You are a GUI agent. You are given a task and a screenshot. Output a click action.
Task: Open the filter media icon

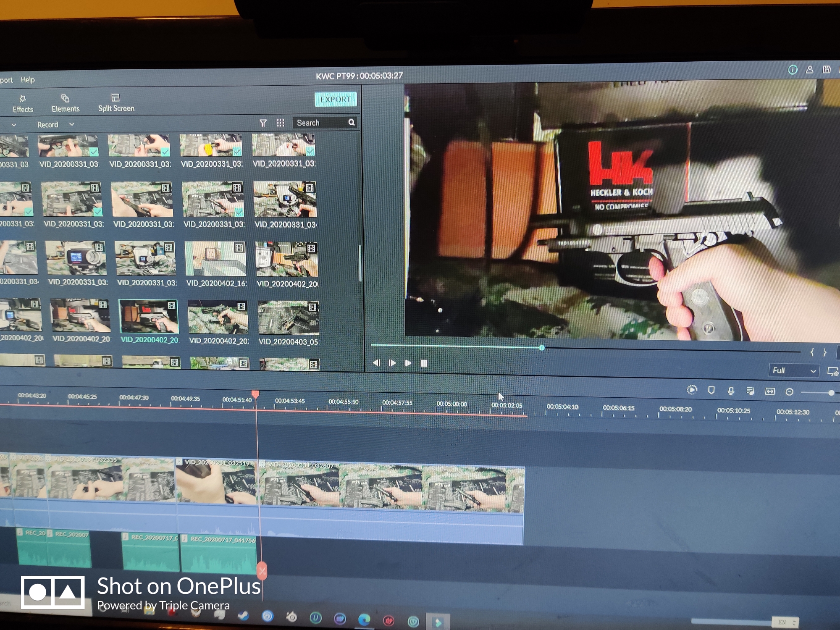pyautogui.click(x=263, y=123)
